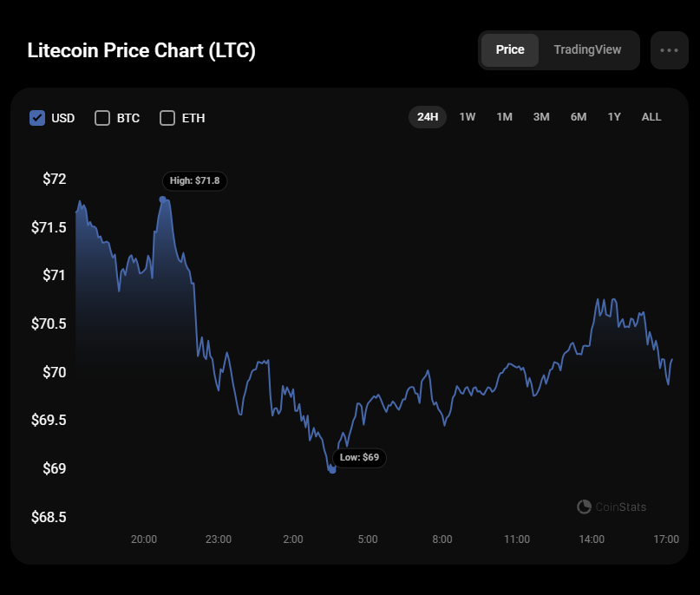
Task: Select the 1Y time range
Action: pos(614,117)
